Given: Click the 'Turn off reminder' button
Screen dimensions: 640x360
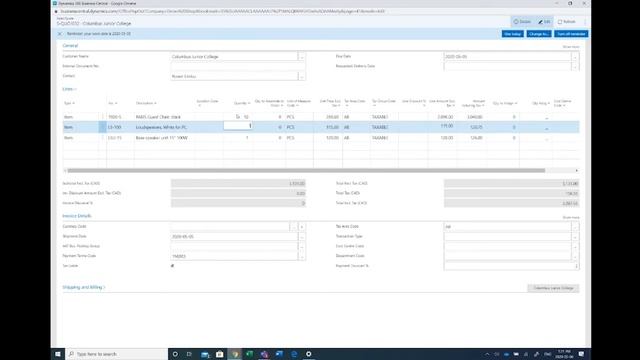Looking at the screenshot, I should 571,34.
